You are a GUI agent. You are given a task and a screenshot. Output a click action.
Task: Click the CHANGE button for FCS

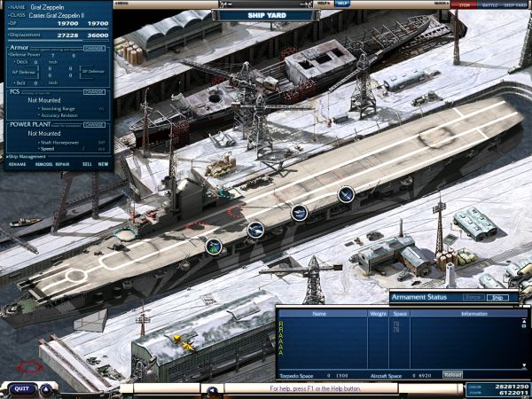pyautogui.click(x=94, y=92)
